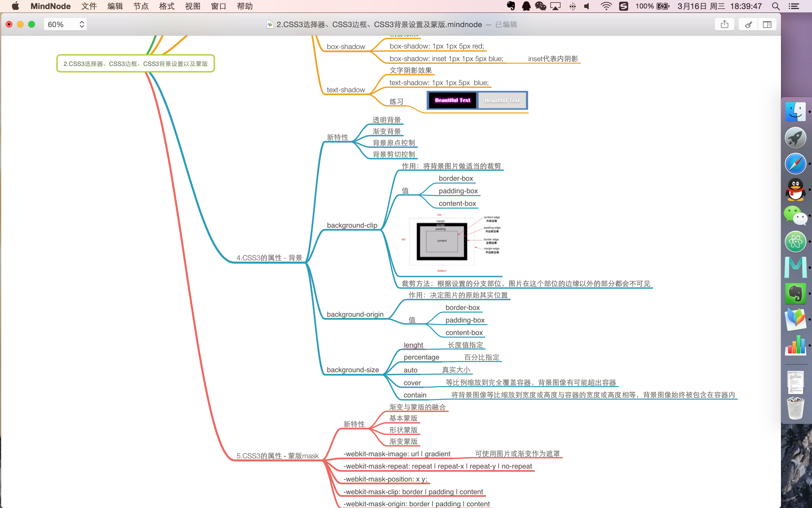Open document stack in Dock
The image size is (812, 508).
point(795,382)
